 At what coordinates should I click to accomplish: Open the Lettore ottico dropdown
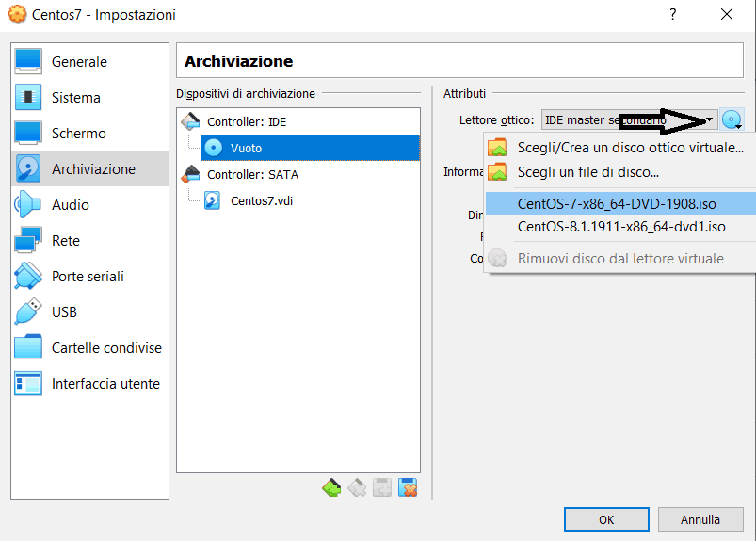629,119
